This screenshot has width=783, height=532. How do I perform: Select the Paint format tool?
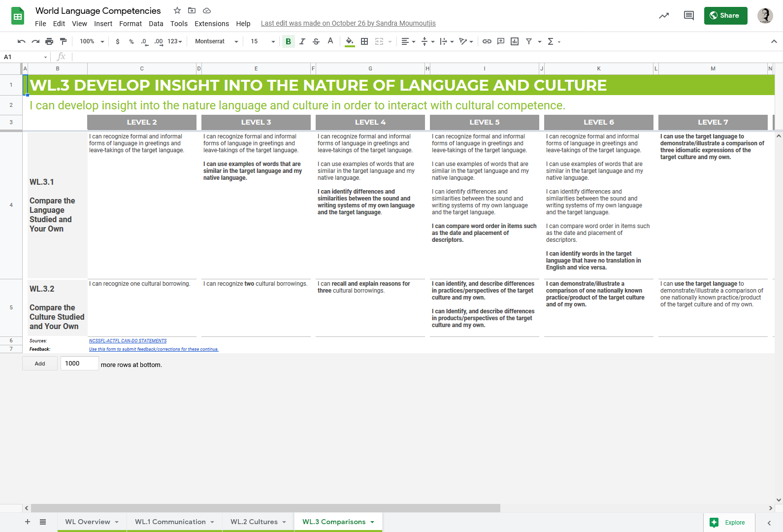pyautogui.click(x=63, y=41)
